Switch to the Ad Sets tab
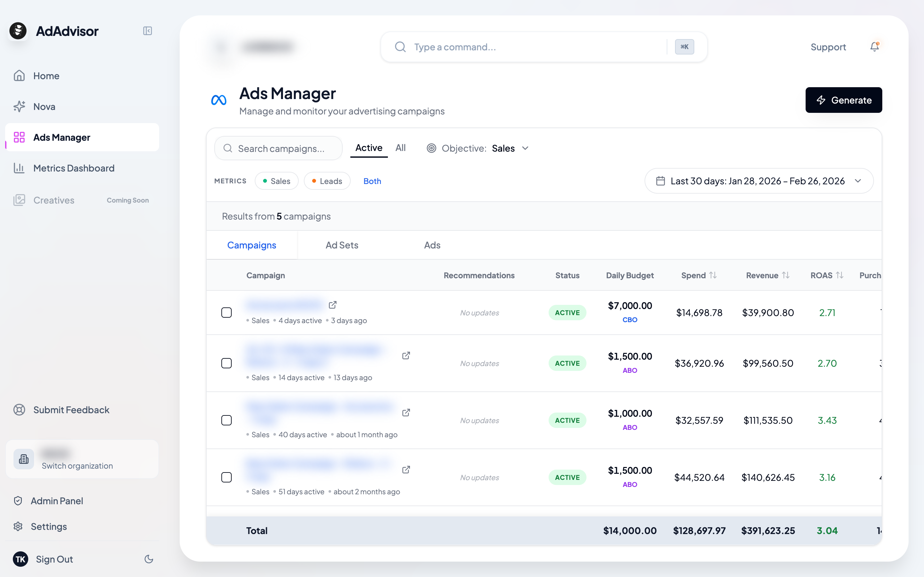Image resolution: width=924 pixels, height=577 pixels. (x=342, y=245)
